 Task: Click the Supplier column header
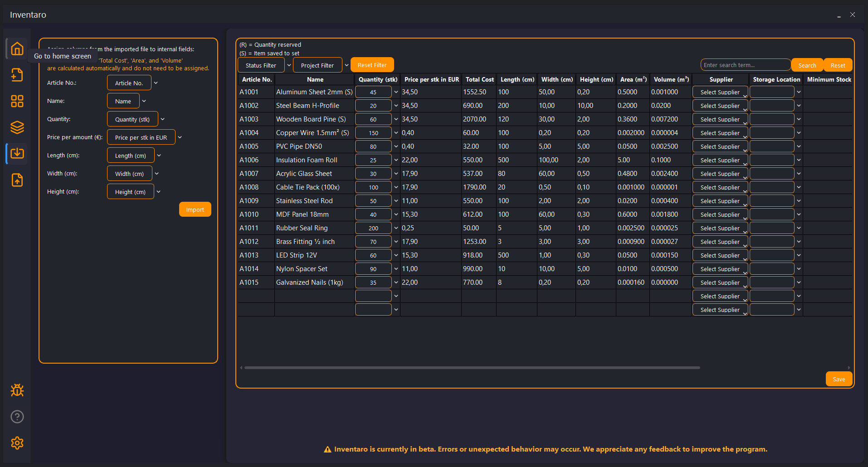coord(721,79)
